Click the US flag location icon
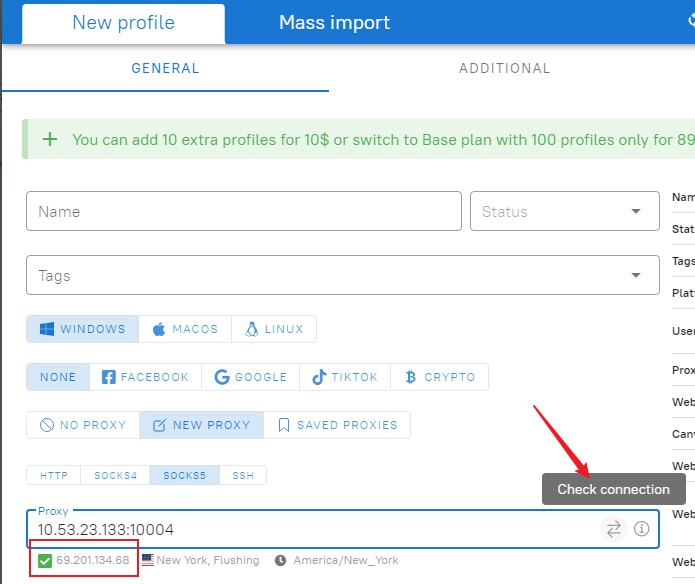The image size is (695, 584). [x=148, y=560]
